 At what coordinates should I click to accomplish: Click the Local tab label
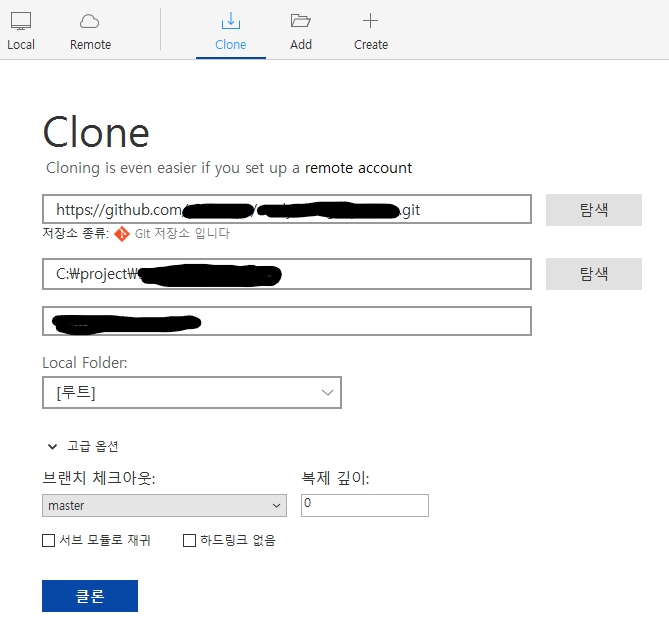(x=21, y=45)
